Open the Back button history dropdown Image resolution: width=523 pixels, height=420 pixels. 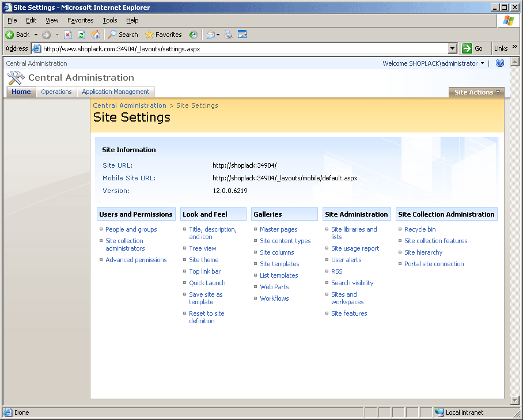point(36,35)
